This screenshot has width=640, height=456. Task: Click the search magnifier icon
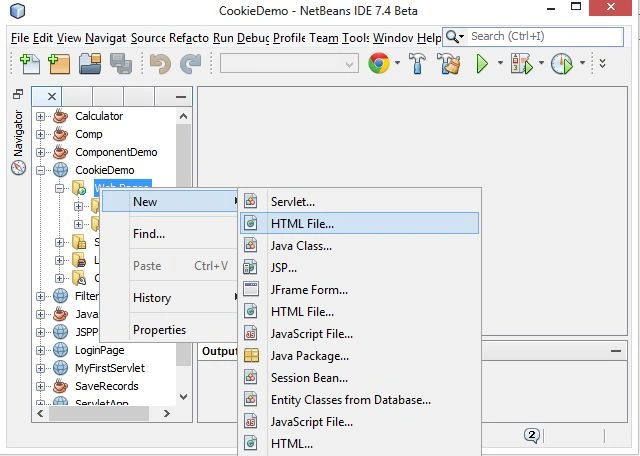(x=452, y=36)
